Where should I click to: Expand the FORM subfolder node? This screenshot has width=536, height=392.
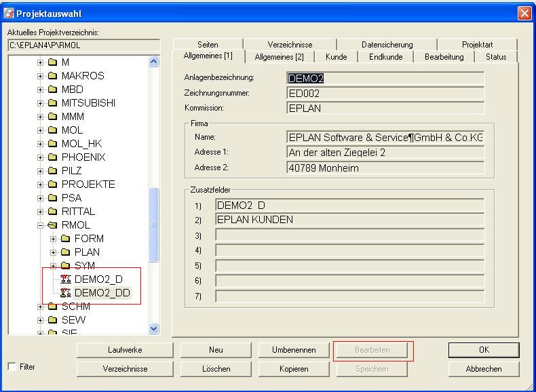[x=54, y=239]
